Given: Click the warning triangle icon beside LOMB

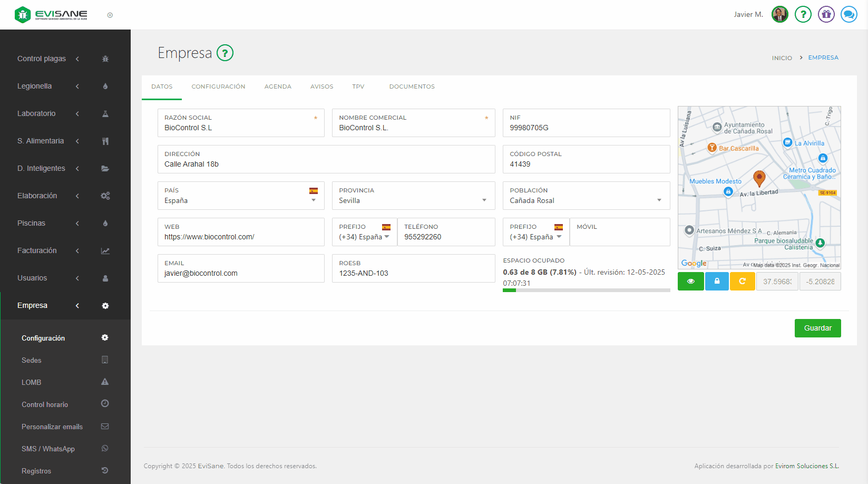Looking at the screenshot, I should pyautogui.click(x=105, y=382).
